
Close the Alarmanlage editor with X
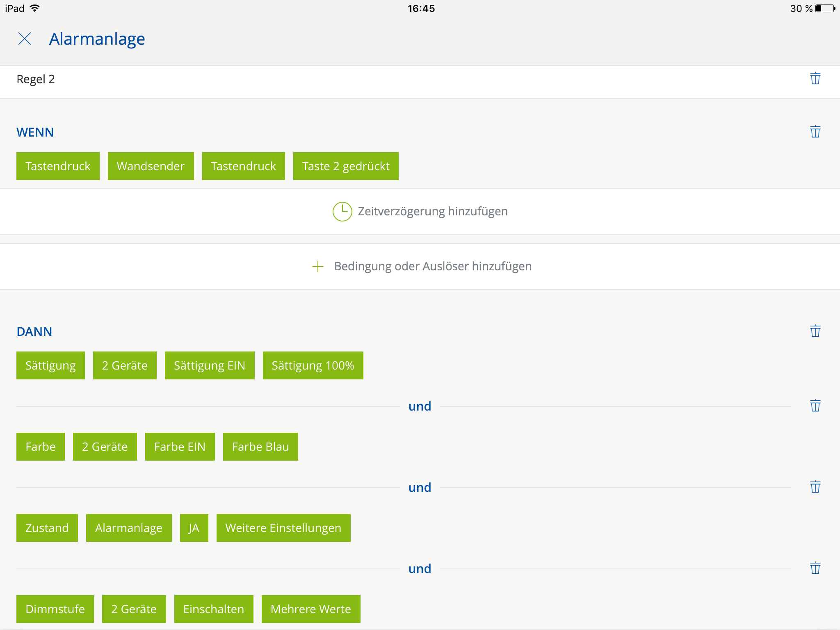(25, 39)
